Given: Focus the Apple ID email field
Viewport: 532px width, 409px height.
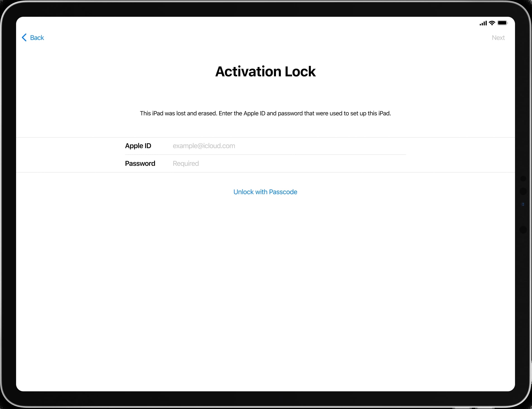Looking at the screenshot, I should pos(289,146).
